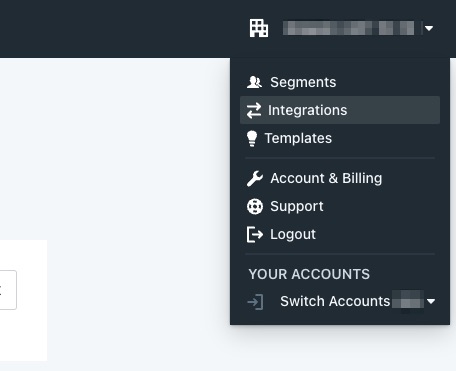
Task: Open the Segments menu item
Action: point(340,82)
